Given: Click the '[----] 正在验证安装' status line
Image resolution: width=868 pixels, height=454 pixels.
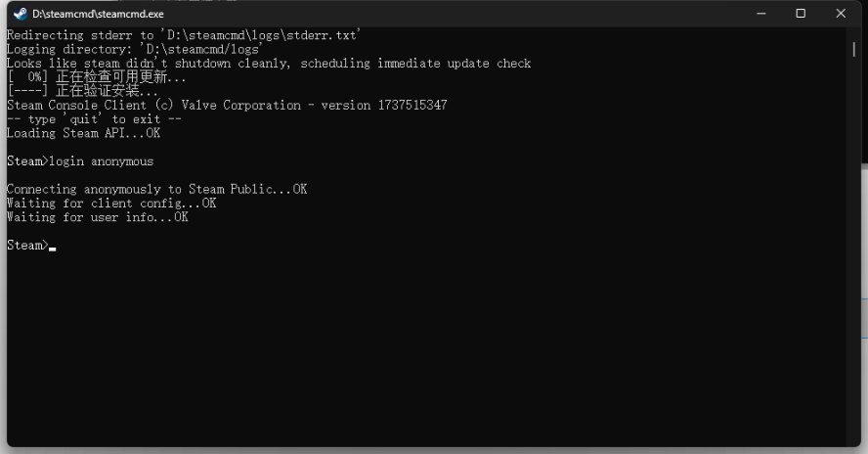Looking at the screenshot, I should click(x=82, y=91).
